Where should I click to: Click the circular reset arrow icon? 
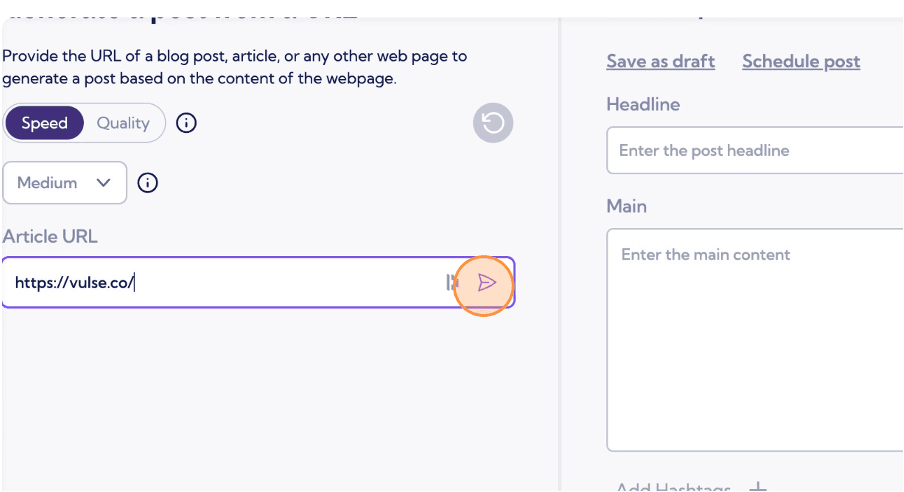pos(493,124)
